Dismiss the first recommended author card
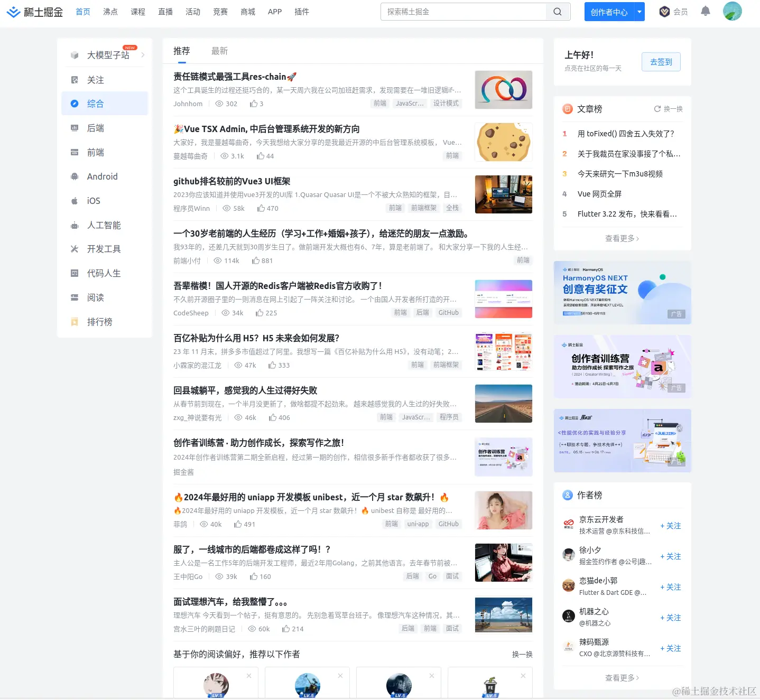This screenshot has width=760, height=700. coord(249,676)
